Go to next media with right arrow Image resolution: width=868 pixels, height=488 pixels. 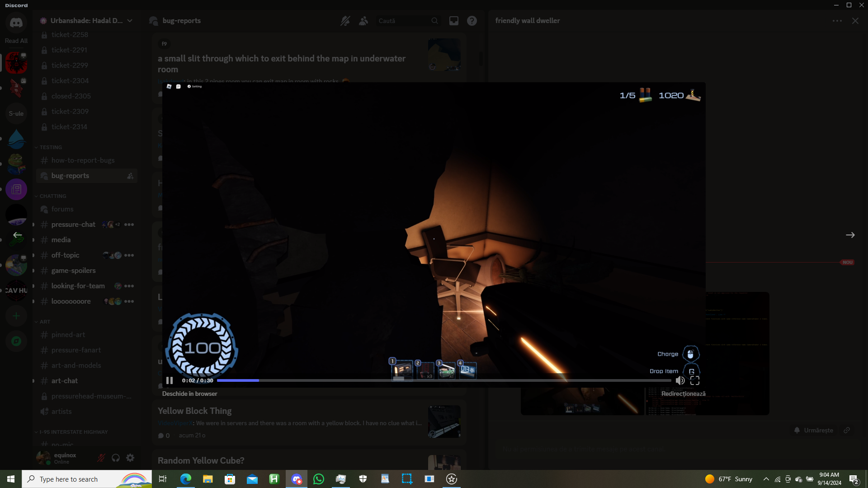point(850,235)
